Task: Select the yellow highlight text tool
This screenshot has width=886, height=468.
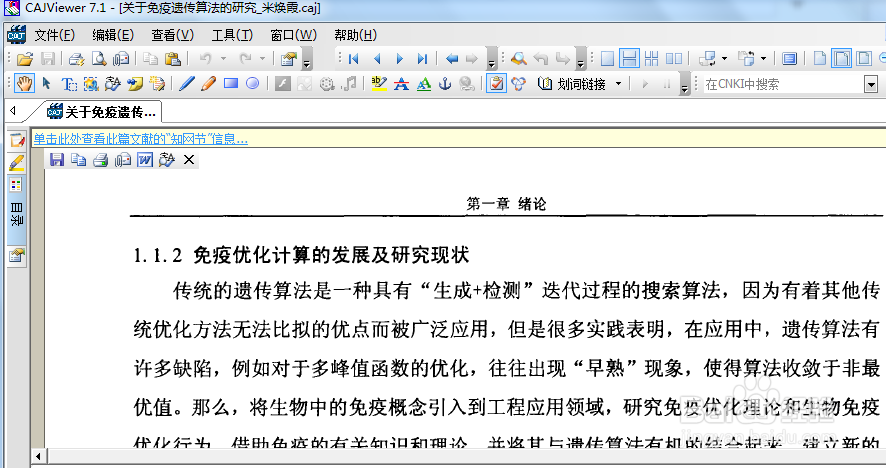Action: click(379, 84)
